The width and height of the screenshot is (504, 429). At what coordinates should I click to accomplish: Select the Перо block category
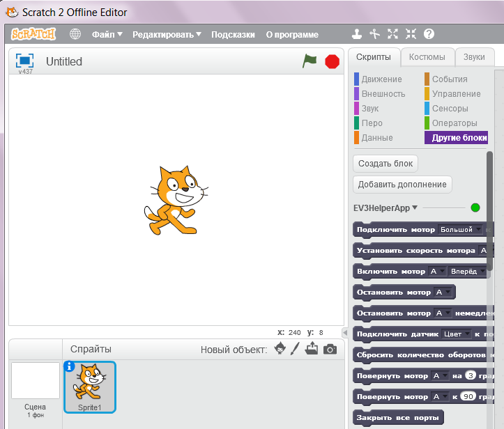click(368, 123)
